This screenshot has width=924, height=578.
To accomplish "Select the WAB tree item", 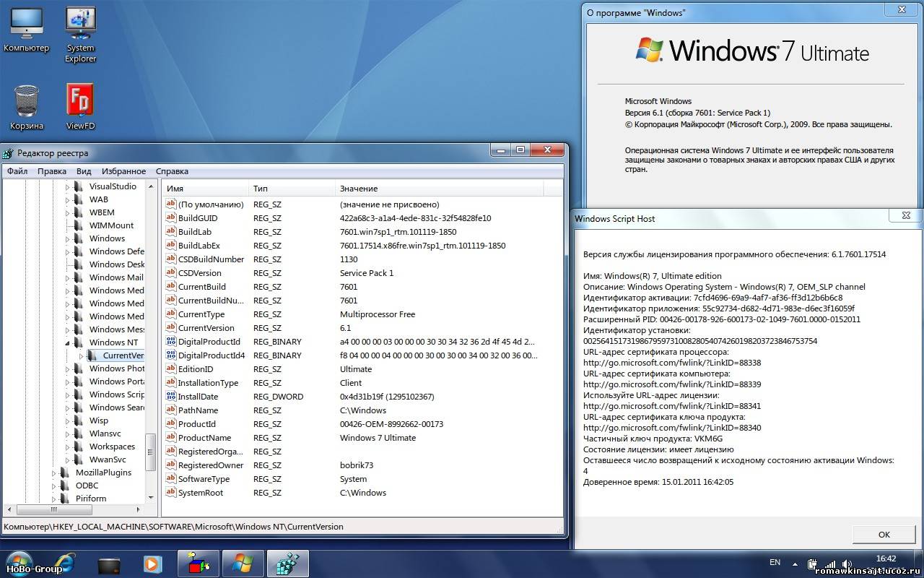I will pos(99,199).
